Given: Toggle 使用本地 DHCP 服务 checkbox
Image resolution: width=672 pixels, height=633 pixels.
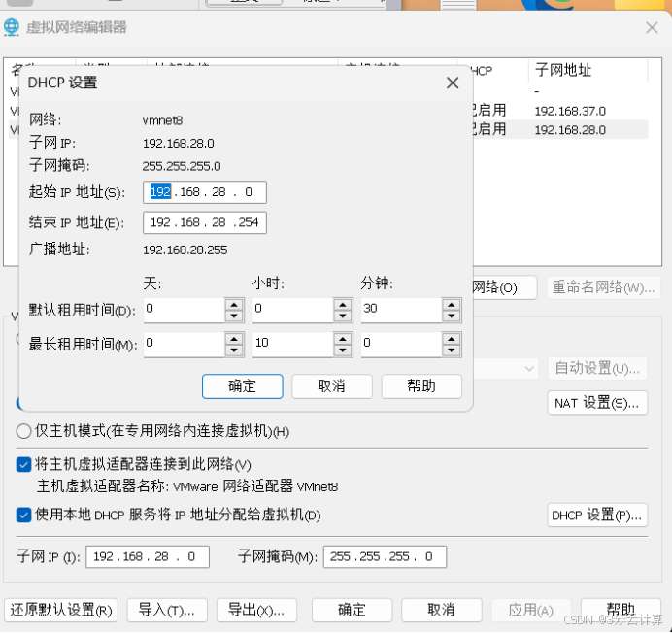Looking at the screenshot, I should pyautogui.click(x=24, y=515).
